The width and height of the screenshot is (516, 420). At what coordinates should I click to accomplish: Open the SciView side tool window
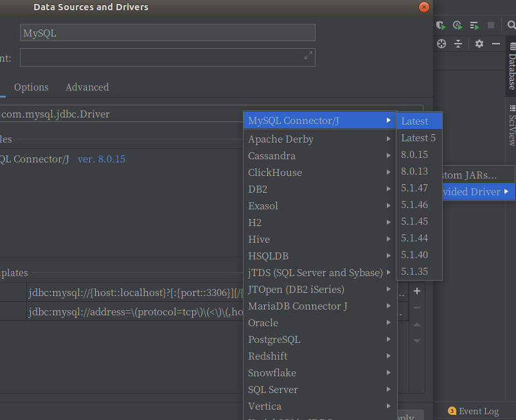pos(512,126)
